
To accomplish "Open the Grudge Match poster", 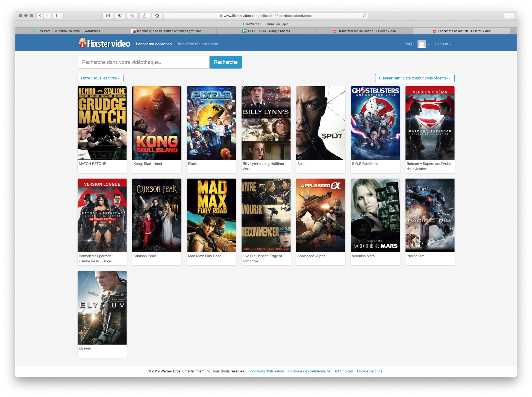I will (x=102, y=123).
